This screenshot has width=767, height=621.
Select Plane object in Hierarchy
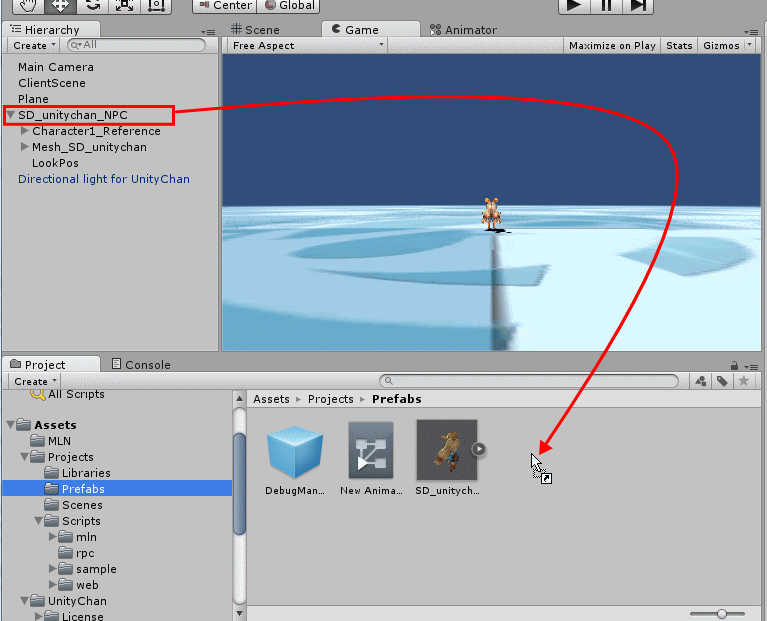(33, 99)
